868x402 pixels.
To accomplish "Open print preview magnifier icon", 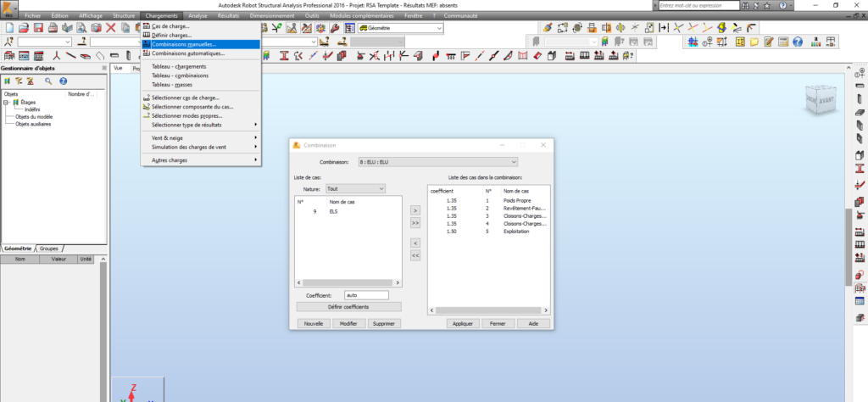I will (82, 28).
